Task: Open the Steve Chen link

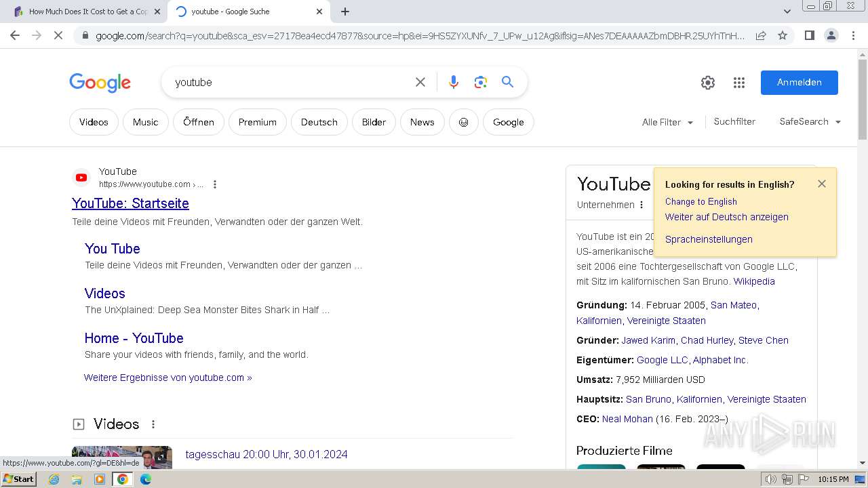Action: click(764, 340)
